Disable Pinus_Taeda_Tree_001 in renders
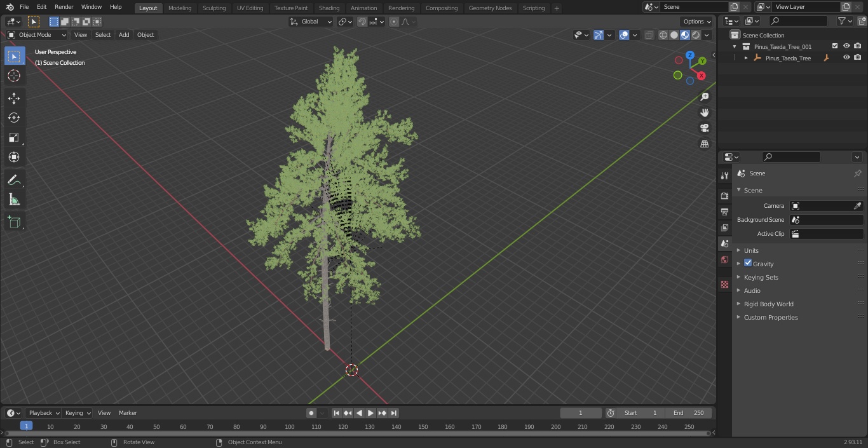The width and height of the screenshot is (868, 448). (x=858, y=46)
